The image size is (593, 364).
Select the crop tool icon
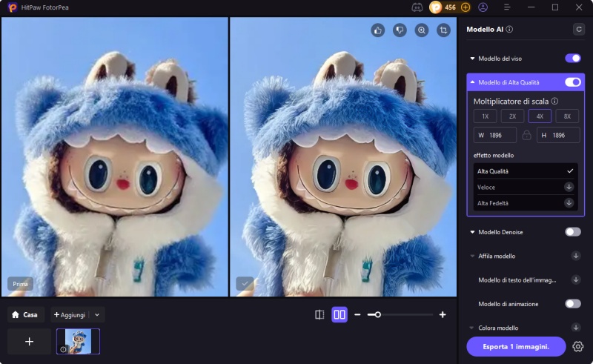pyautogui.click(x=443, y=30)
